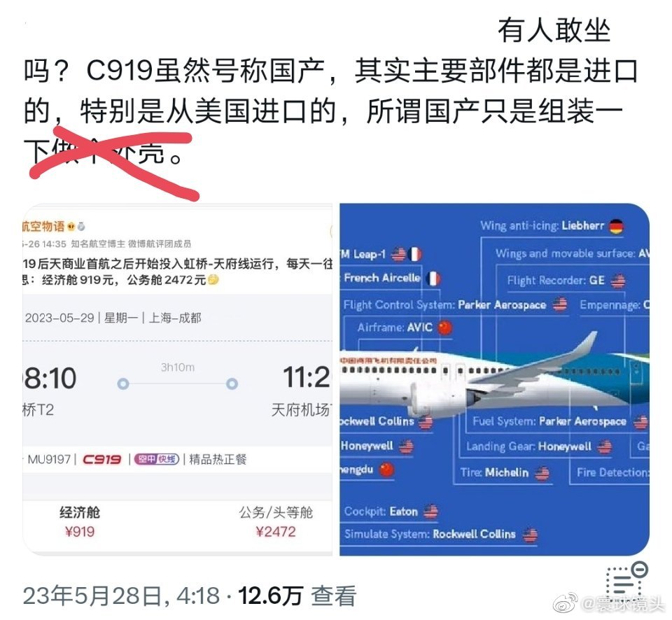Open the flight ticket screenshot thumbnail
This screenshot has height=620, width=672.
point(177,379)
